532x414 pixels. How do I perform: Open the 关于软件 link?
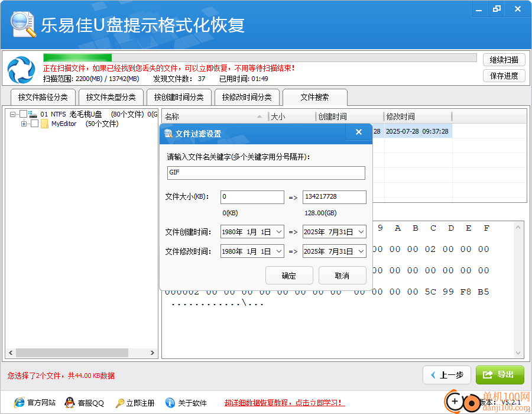[192, 403]
